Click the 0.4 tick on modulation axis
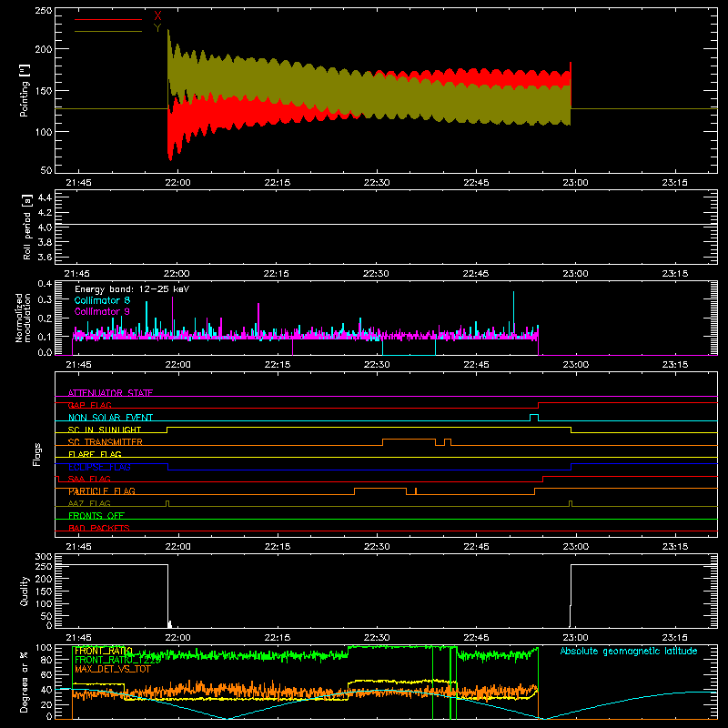728x728 pixels. 45,284
